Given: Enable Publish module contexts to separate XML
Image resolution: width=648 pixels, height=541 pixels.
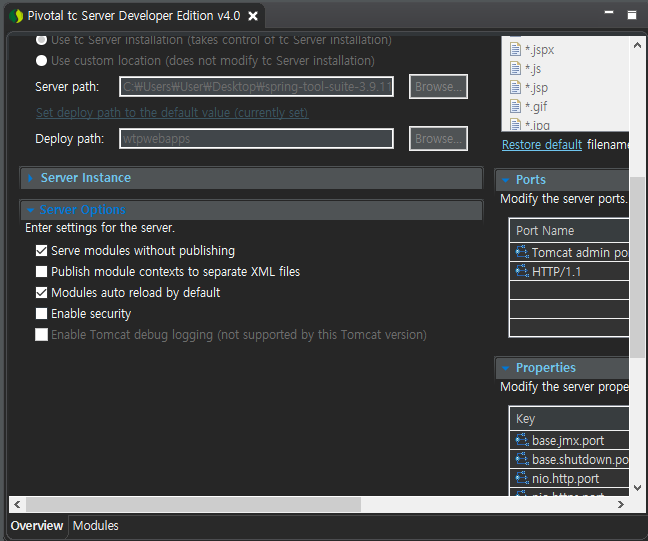Looking at the screenshot, I should (x=41, y=272).
